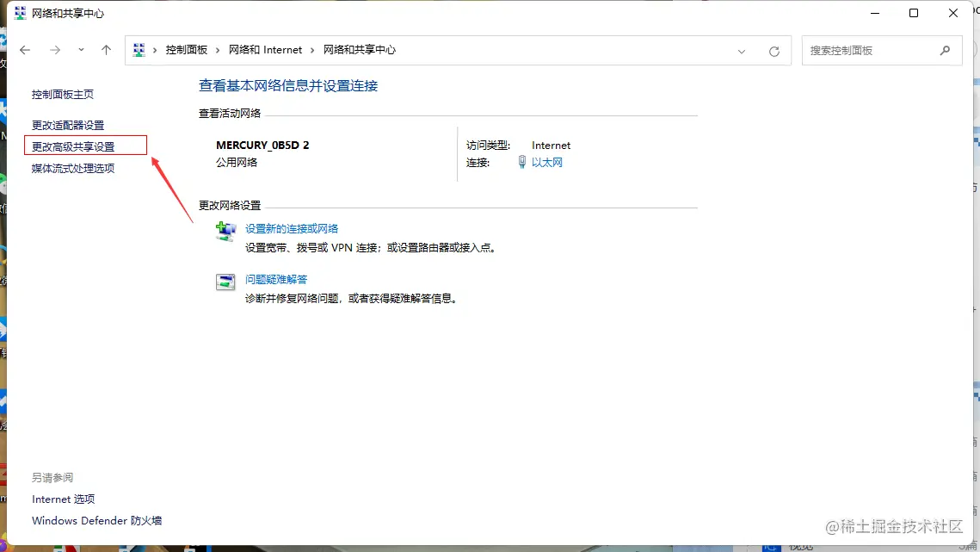Click the search magnifier icon
980x552 pixels.
tap(945, 51)
